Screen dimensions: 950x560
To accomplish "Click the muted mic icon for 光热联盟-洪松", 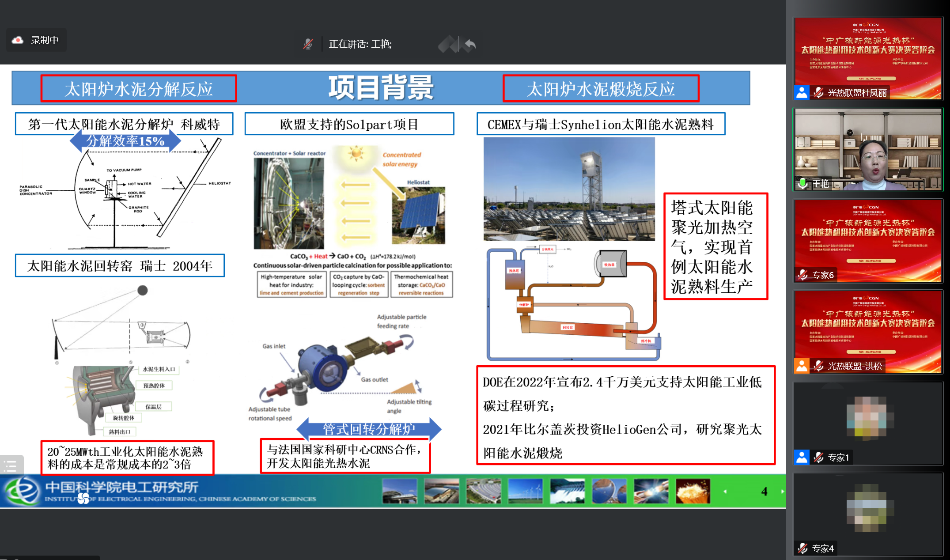I will (818, 366).
